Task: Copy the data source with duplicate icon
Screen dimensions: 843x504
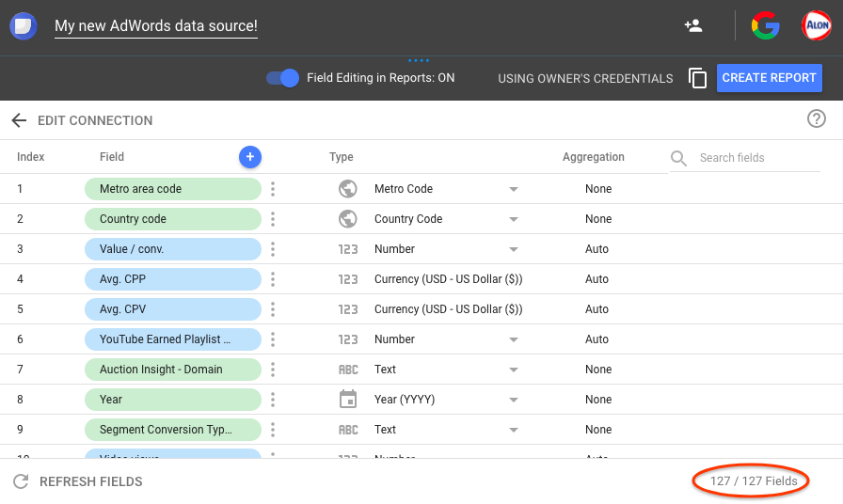Action: pos(697,78)
